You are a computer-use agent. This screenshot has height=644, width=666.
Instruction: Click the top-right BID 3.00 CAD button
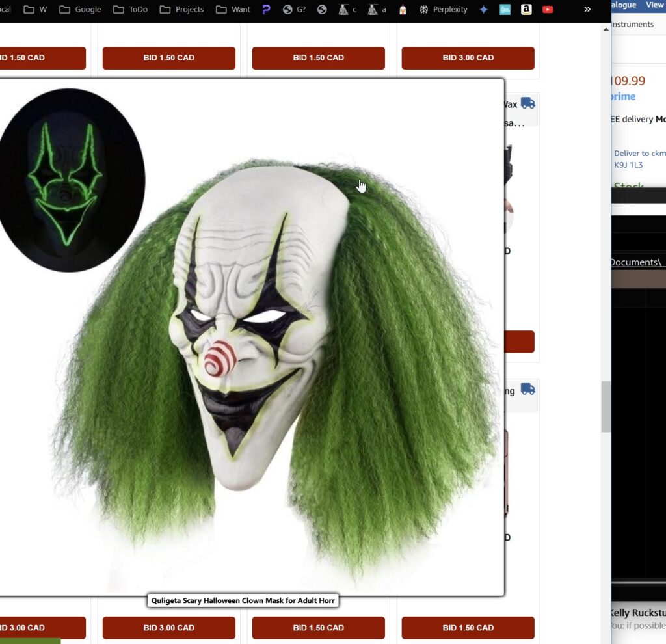[468, 58]
